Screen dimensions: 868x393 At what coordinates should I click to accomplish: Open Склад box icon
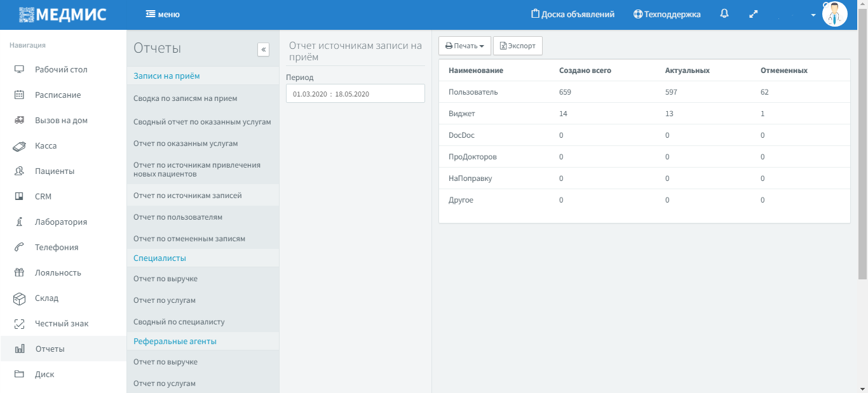[x=19, y=298]
